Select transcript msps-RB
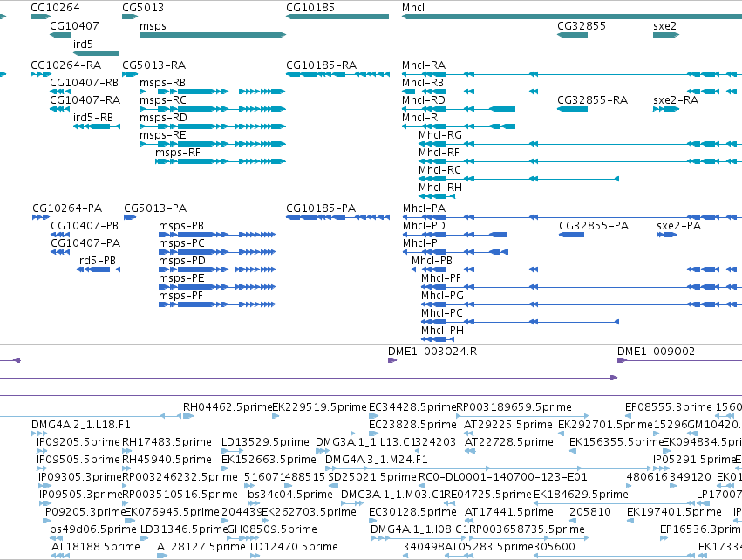This screenshot has height=560, width=742. coord(213,92)
